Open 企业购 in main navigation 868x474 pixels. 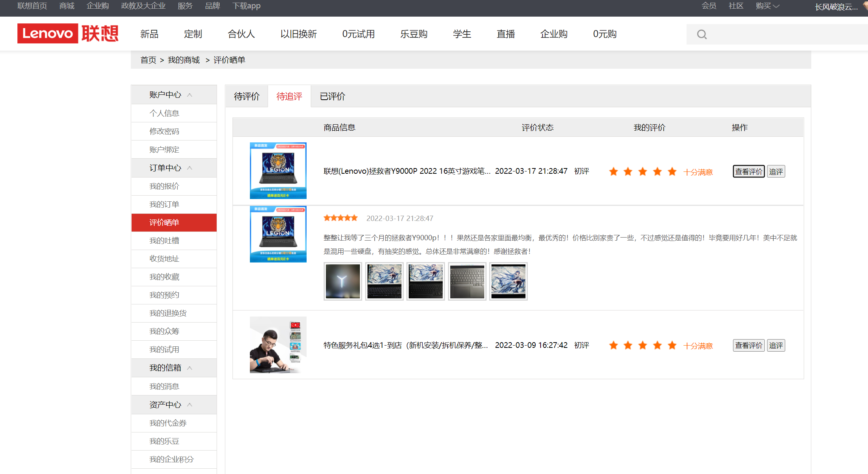(554, 34)
